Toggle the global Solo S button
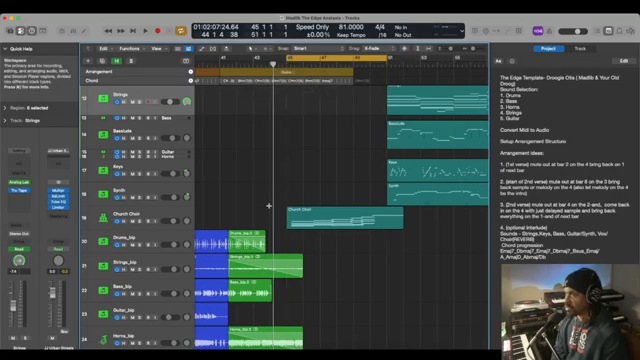This screenshot has width=640, height=360. click(131, 61)
